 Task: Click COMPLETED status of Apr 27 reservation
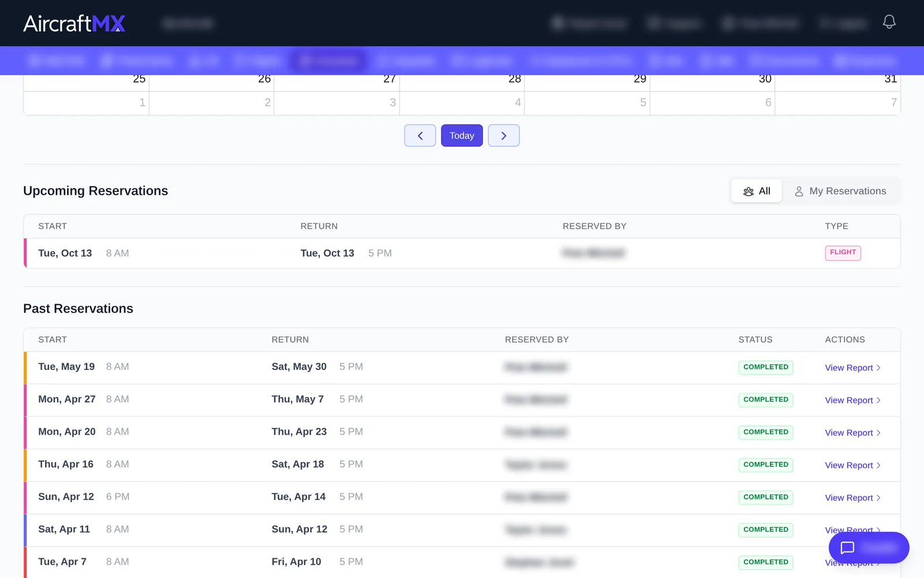click(766, 399)
